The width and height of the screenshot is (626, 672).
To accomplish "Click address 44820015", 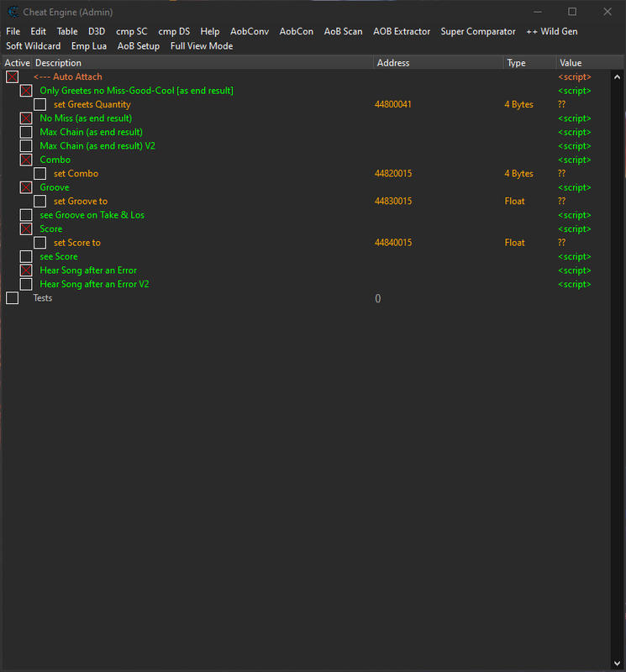I will click(393, 174).
